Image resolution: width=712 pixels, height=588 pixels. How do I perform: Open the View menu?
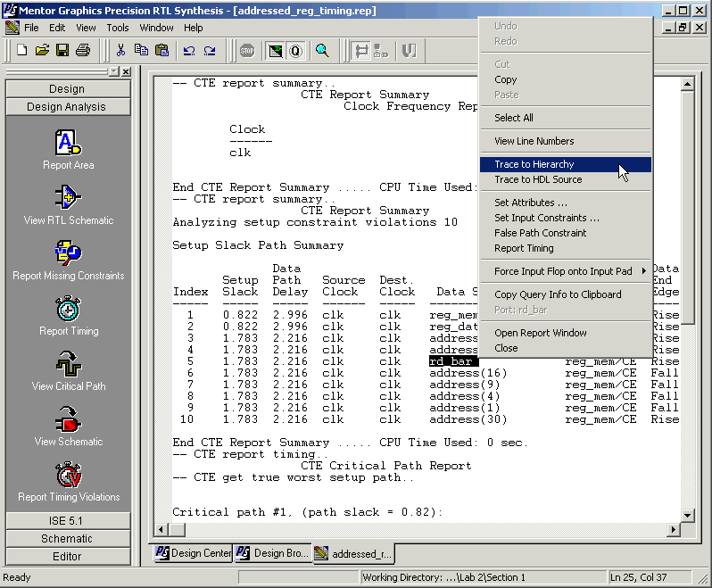pos(86,28)
